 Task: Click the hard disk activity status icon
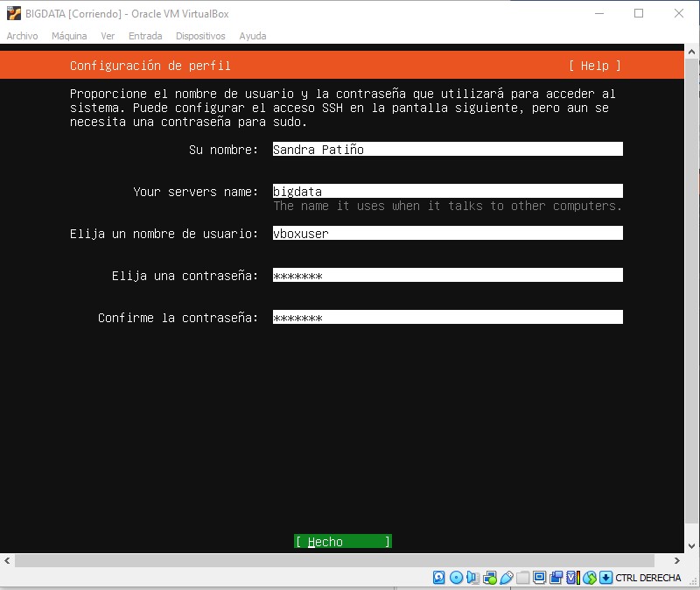pos(437,578)
